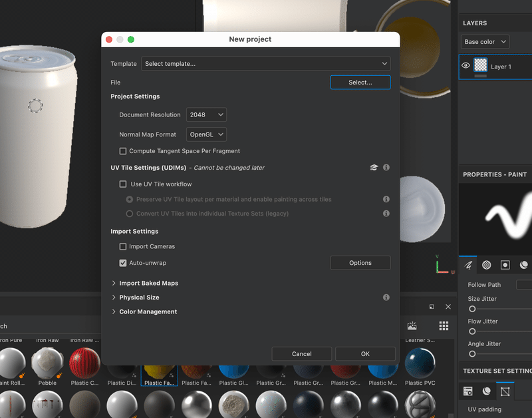Click the Layer 1 thumbnail
The width and height of the screenshot is (532, 418).
click(480, 65)
